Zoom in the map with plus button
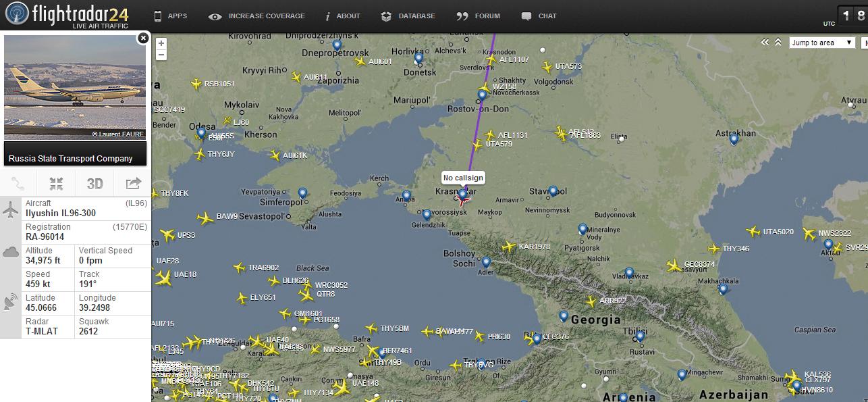The image size is (868, 402). 161,43
